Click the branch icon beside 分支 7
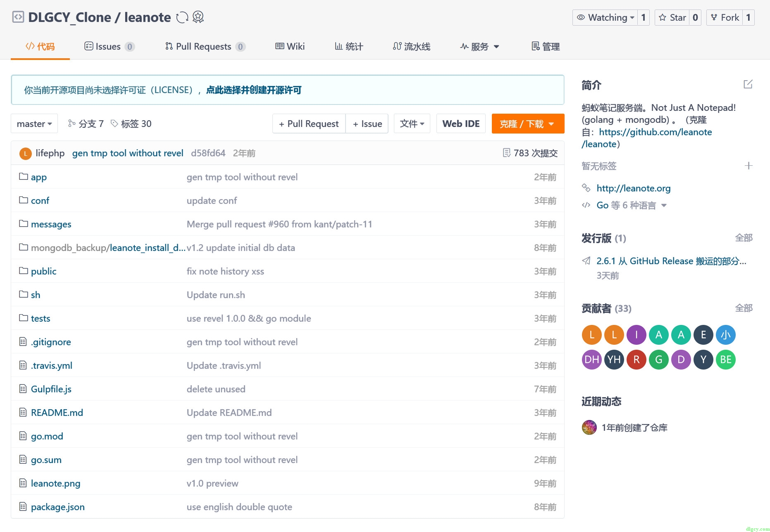The image size is (770, 532). 72,123
